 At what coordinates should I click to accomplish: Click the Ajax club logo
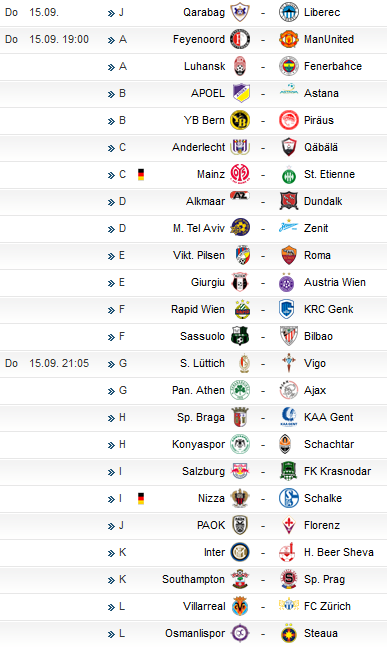(288, 390)
